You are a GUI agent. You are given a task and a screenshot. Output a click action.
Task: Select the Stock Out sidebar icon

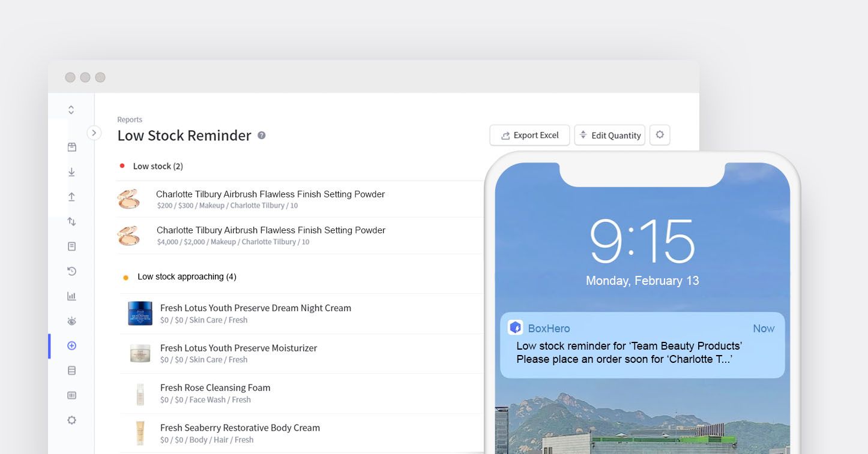pos(71,196)
